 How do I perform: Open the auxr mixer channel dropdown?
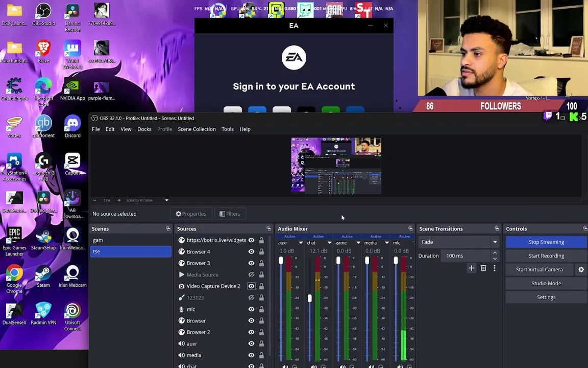(301, 243)
